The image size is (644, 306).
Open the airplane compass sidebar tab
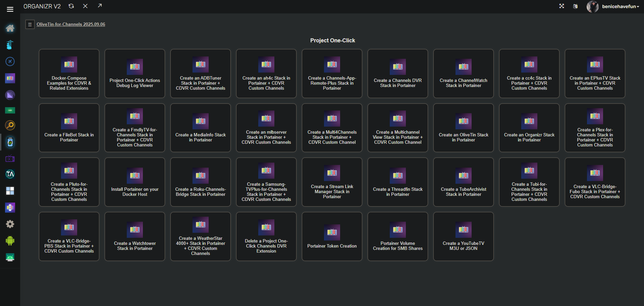(10, 61)
